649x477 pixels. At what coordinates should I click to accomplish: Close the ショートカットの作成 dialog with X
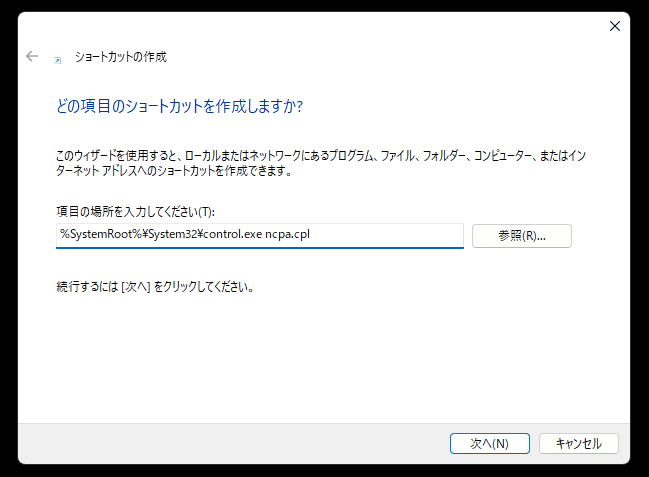pyautogui.click(x=615, y=26)
